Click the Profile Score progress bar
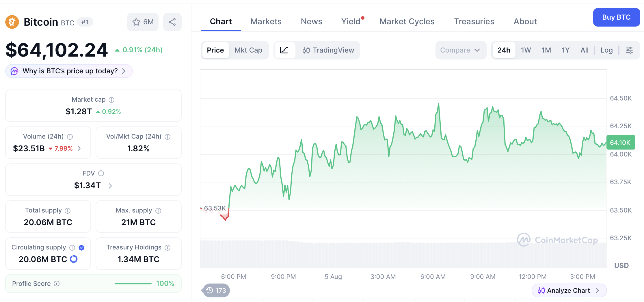Viewport: 644px width, 302px height. pos(133,284)
